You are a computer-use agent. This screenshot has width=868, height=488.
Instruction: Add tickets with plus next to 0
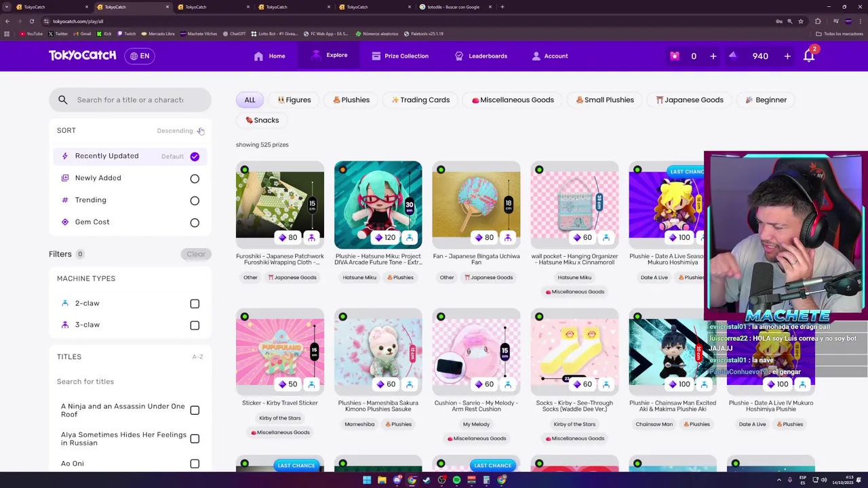coord(713,56)
